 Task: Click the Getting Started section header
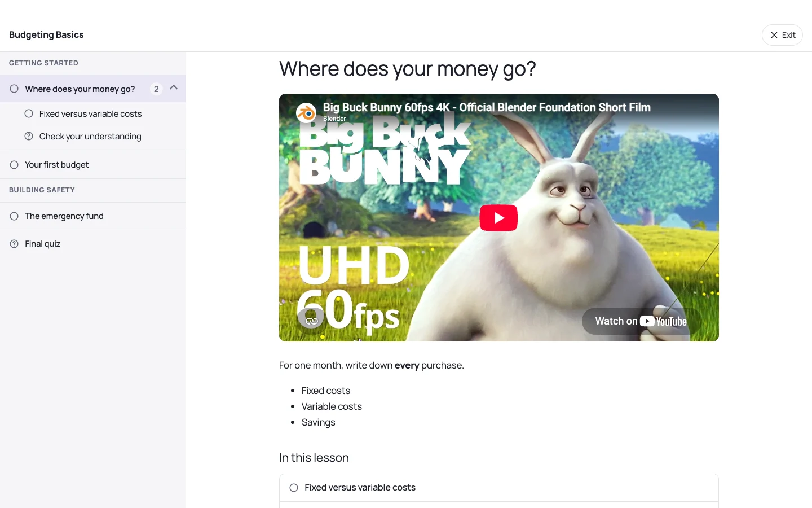coord(43,63)
